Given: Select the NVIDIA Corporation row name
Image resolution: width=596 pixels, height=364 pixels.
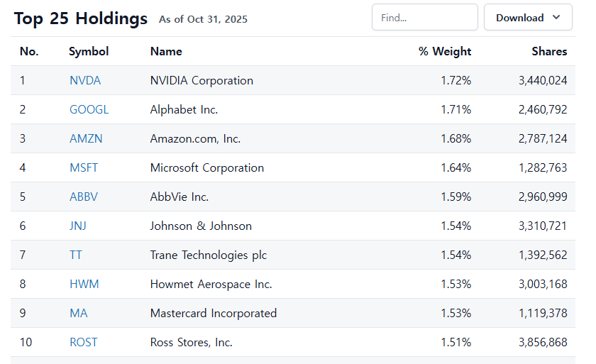Looking at the screenshot, I should coord(202,81).
